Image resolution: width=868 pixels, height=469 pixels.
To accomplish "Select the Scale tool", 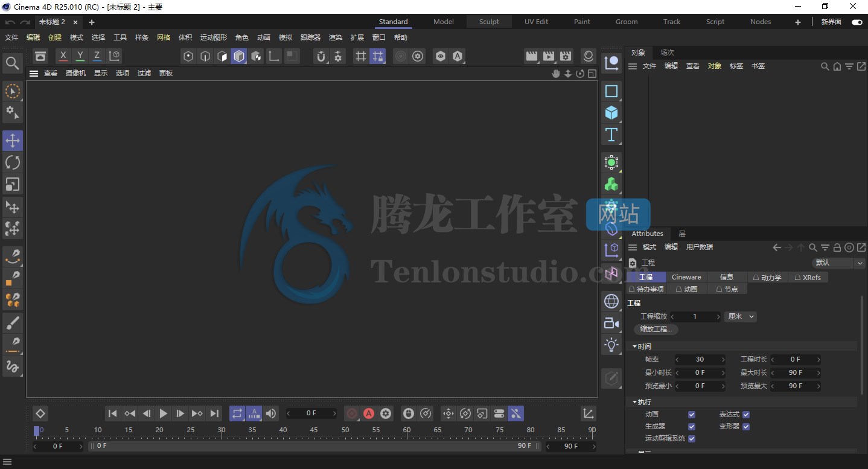I will pos(13,184).
